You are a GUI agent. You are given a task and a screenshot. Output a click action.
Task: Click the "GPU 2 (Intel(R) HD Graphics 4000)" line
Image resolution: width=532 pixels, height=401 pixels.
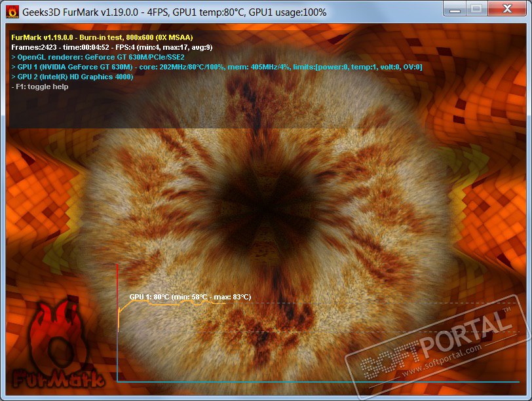72,77
